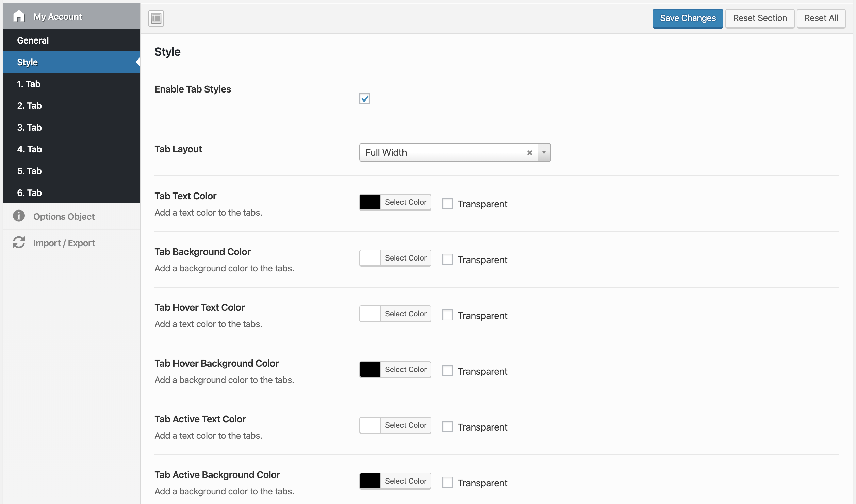Open the Tab Layout dropdown
This screenshot has height=504, width=856.
[442, 152]
